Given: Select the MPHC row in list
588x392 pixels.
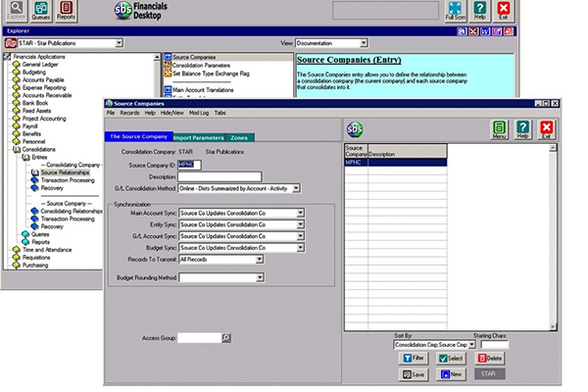Looking at the screenshot, I should (x=396, y=163).
